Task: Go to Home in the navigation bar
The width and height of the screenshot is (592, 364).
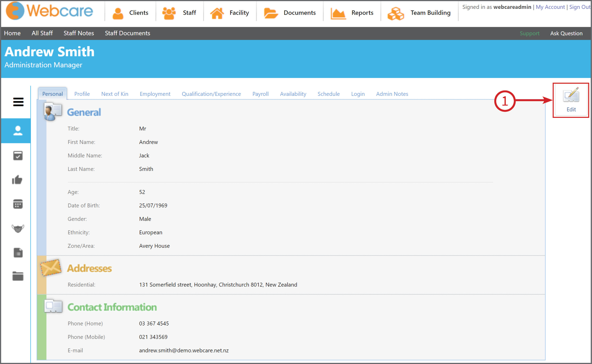Action: click(12, 33)
